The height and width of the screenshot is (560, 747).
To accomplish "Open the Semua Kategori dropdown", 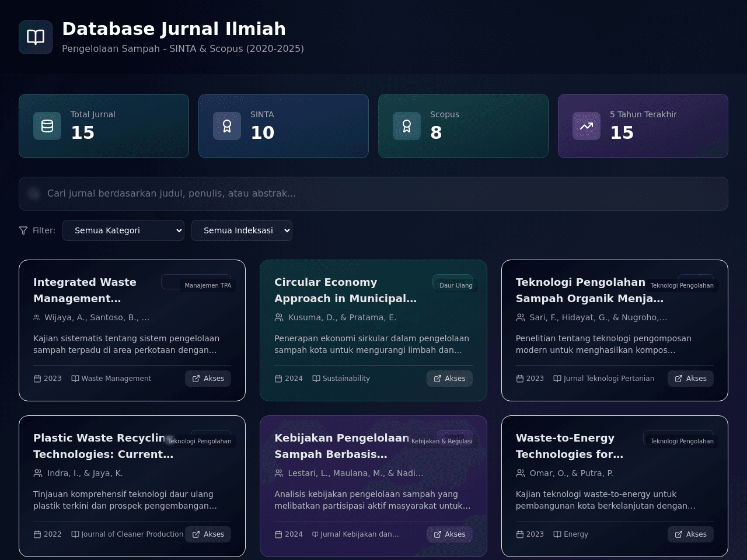I will tap(123, 230).
